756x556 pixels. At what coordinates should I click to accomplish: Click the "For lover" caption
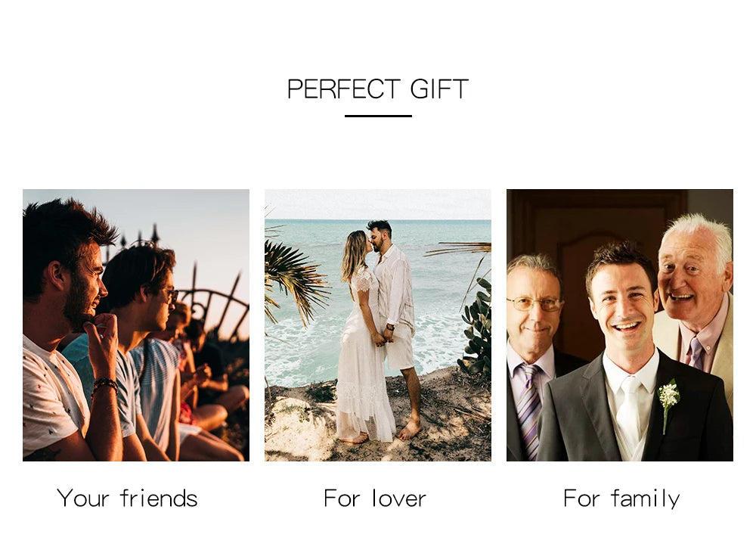point(375,499)
